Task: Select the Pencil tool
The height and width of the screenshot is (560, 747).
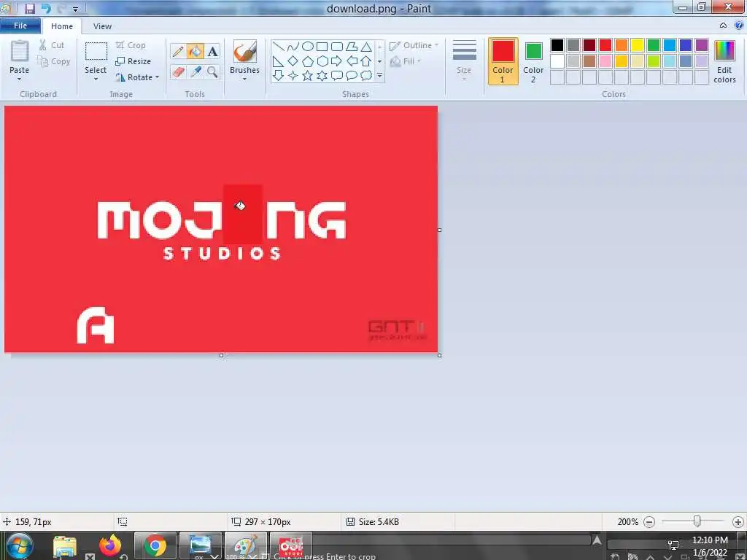Action: point(178,51)
